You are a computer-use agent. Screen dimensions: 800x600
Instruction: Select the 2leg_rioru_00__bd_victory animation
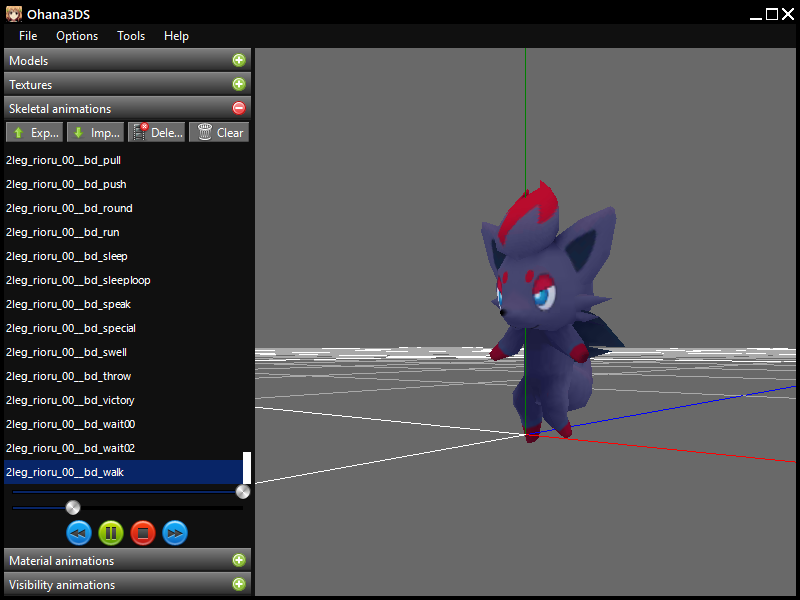pyautogui.click(x=70, y=400)
